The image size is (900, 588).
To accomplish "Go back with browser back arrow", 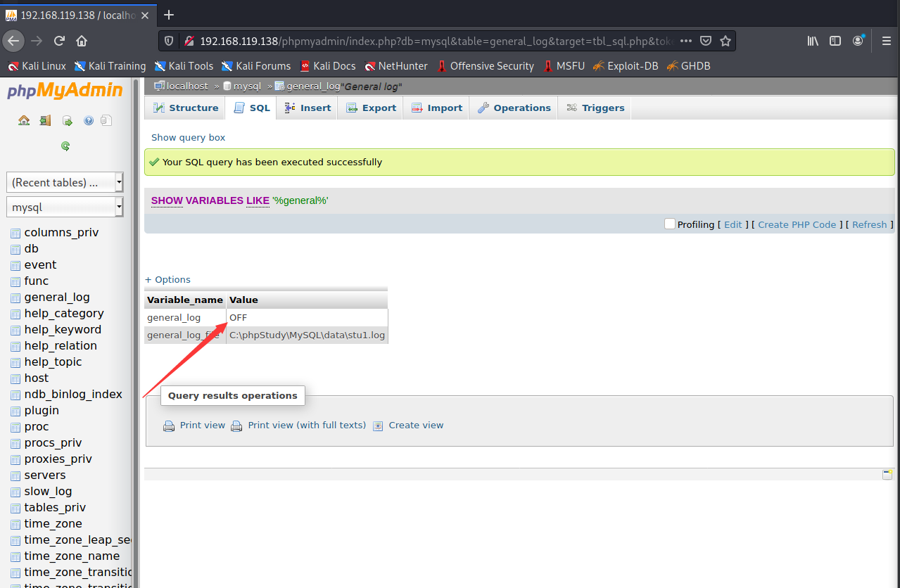I will coord(14,41).
